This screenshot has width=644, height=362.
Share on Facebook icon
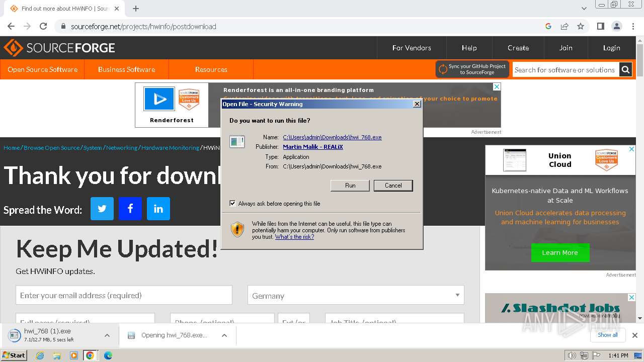(130, 209)
